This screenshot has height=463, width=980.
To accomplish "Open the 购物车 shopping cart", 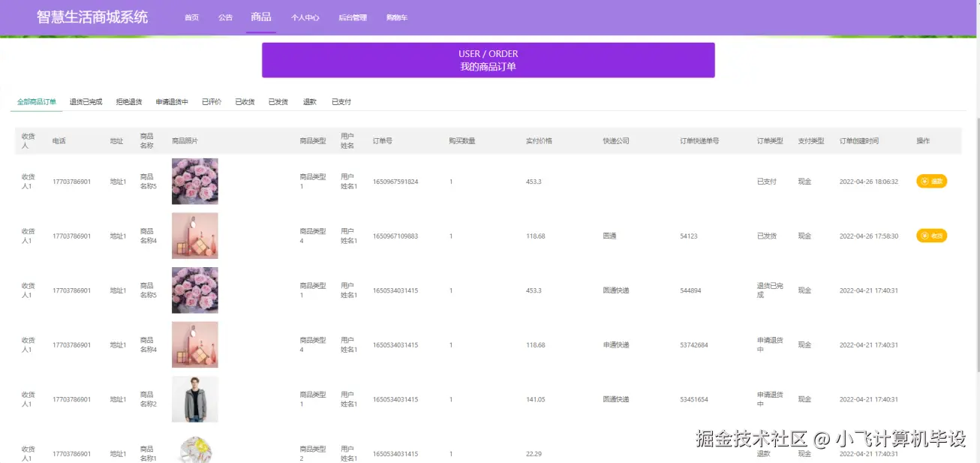I will (397, 17).
